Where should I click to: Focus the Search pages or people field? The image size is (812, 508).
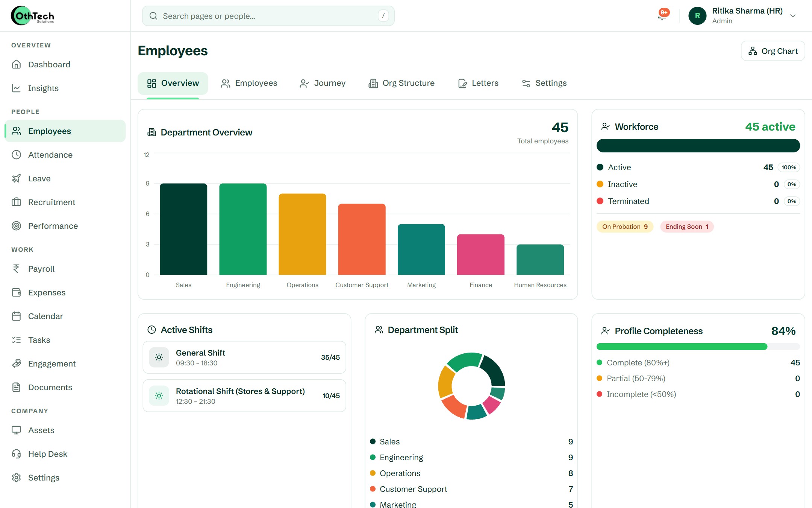click(268, 16)
